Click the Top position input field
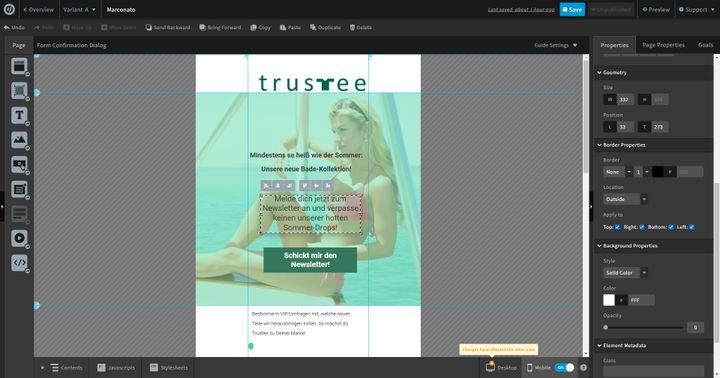The height and width of the screenshot is (378, 720). click(x=660, y=127)
